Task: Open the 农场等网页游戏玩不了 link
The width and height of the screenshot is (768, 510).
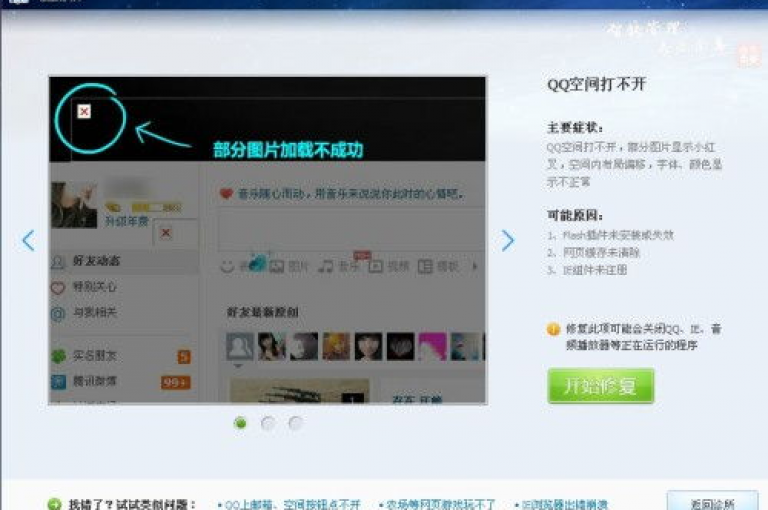Action: (440, 504)
